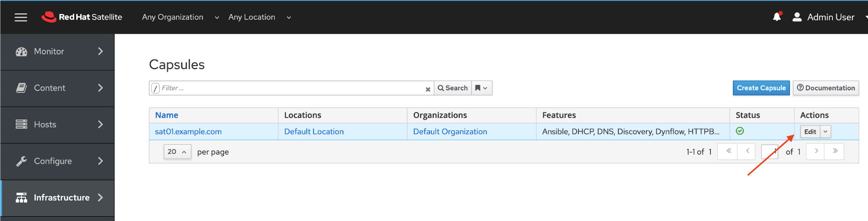868x221 pixels.
Task: Open the notifications bell
Action: tap(776, 17)
